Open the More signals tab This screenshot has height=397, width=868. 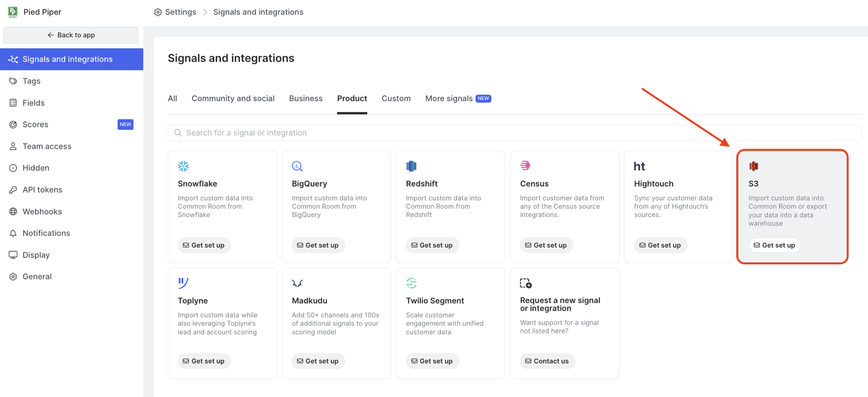pyautogui.click(x=458, y=98)
